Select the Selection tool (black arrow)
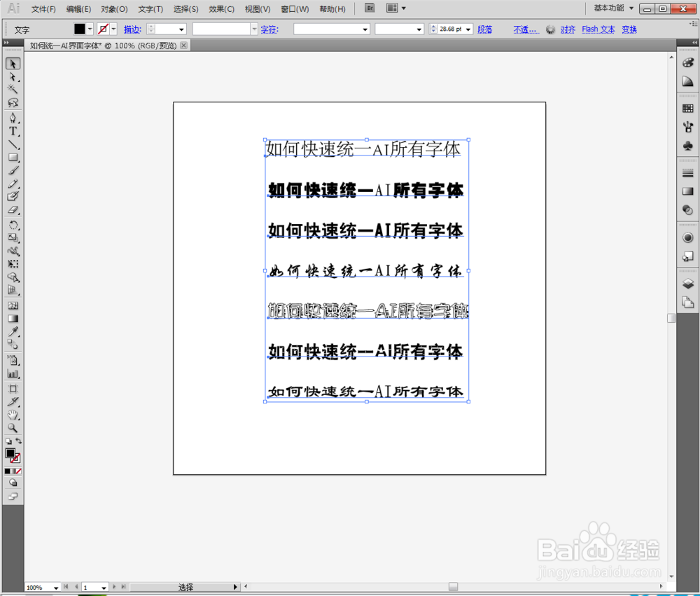 (13, 64)
